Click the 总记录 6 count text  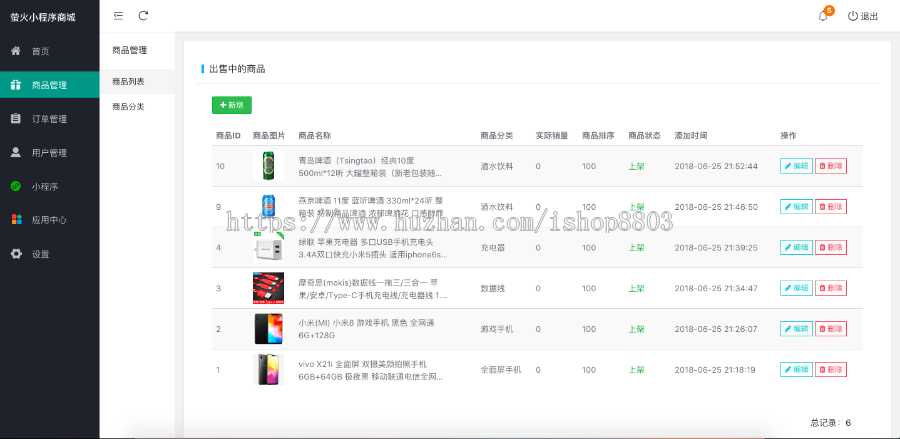point(831,423)
